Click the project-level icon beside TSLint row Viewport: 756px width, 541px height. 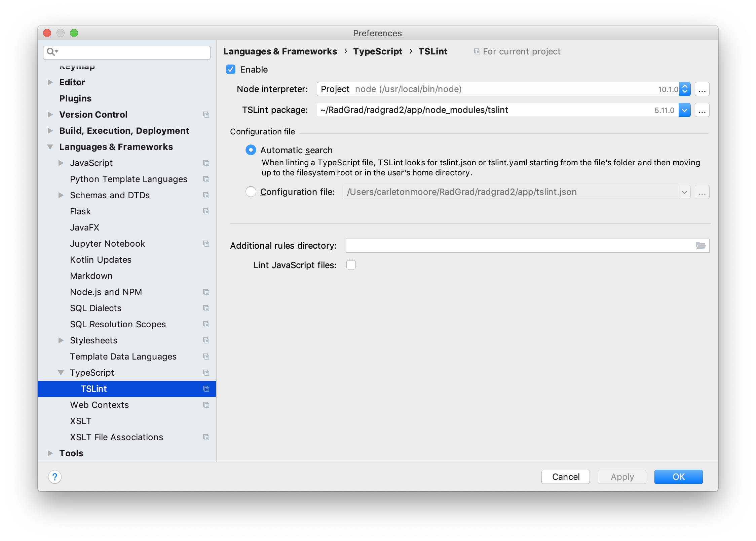pos(206,389)
